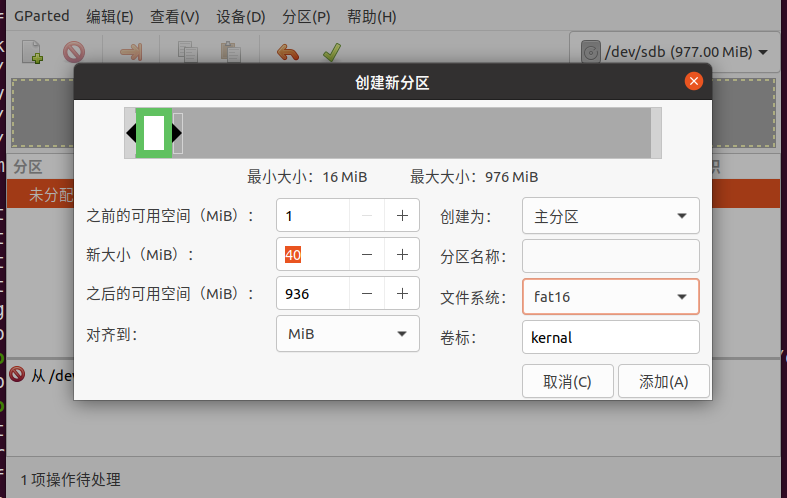Open the 查看(V) menu
The height and width of the screenshot is (498, 787).
click(x=175, y=16)
